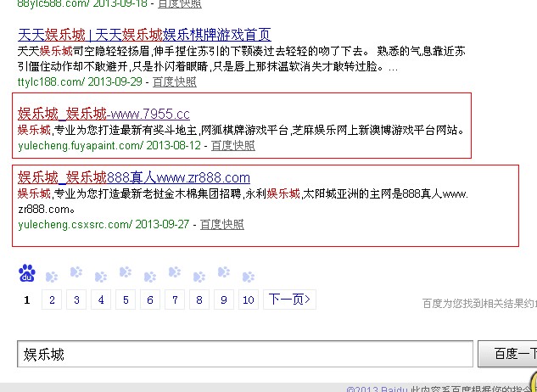Click the 百度一下 search button
537x392 pixels.
tap(507, 354)
